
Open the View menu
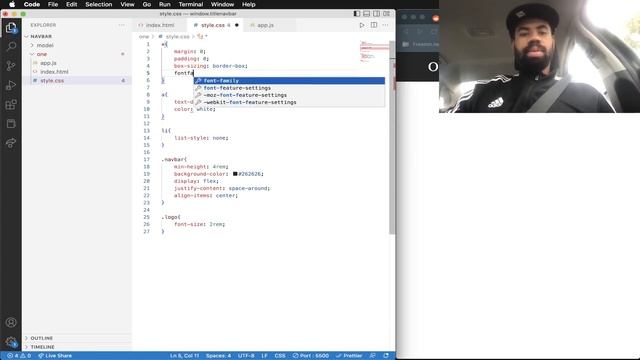(127, 4)
